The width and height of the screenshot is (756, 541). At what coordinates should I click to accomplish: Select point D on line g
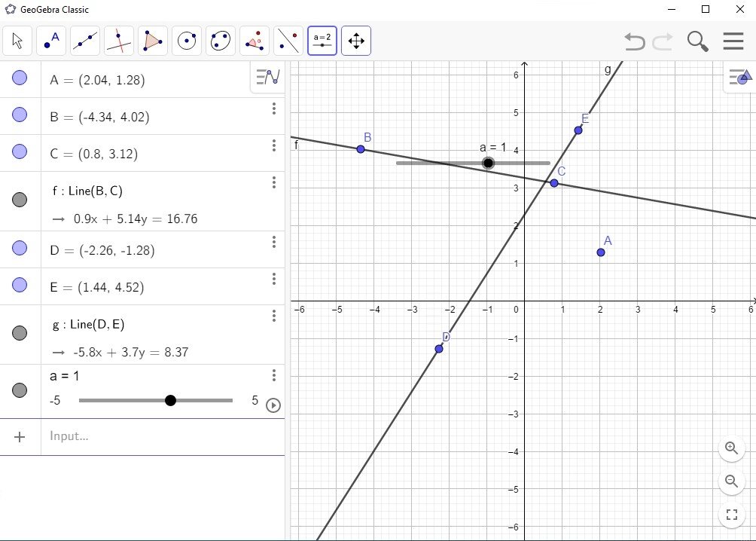pos(439,348)
